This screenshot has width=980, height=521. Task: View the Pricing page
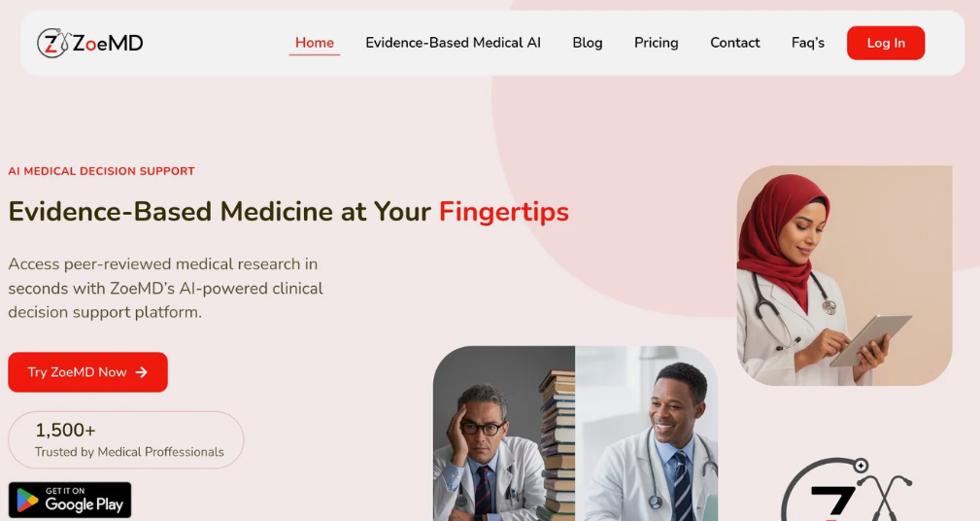pyautogui.click(x=657, y=43)
